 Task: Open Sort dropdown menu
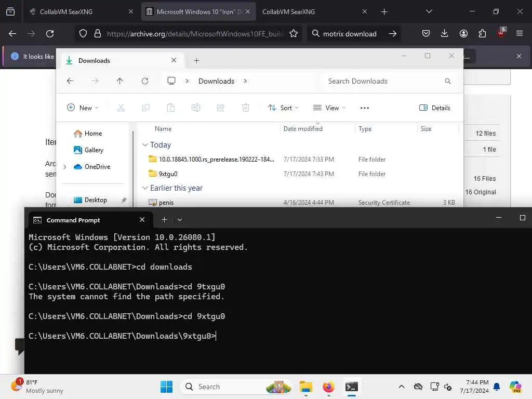[x=283, y=108]
